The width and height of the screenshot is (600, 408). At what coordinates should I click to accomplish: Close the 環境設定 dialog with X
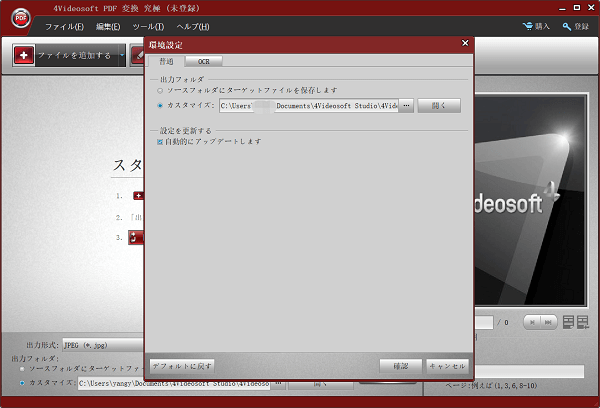point(464,44)
